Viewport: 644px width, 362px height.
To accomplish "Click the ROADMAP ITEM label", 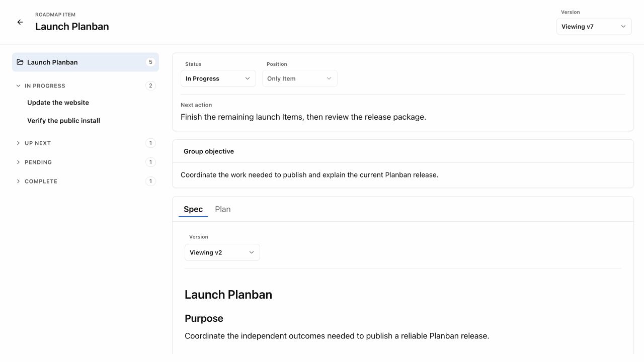I will [55, 15].
